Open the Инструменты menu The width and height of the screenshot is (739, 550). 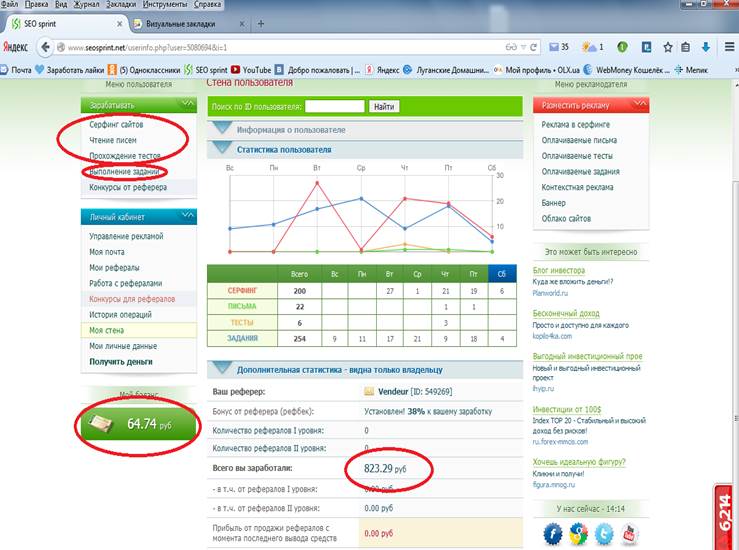coord(165,4)
